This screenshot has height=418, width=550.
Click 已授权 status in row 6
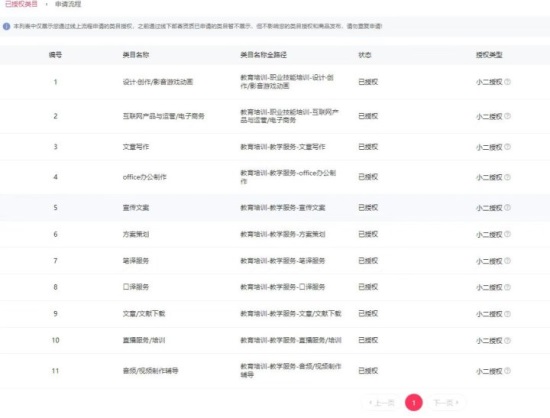[368, 234]
